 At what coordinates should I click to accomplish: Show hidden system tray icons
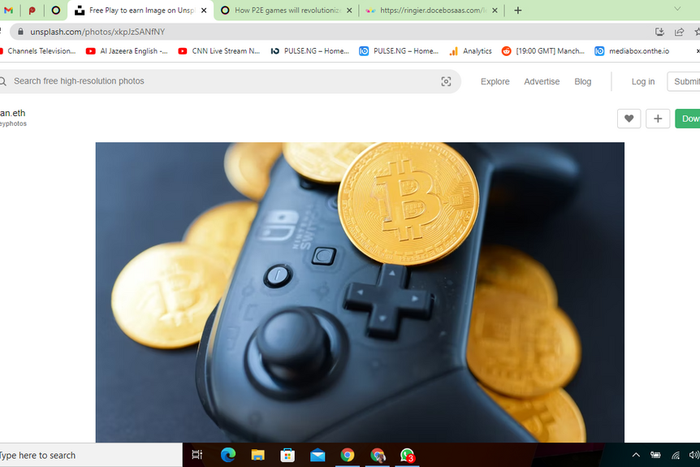(x=636, y=455)
